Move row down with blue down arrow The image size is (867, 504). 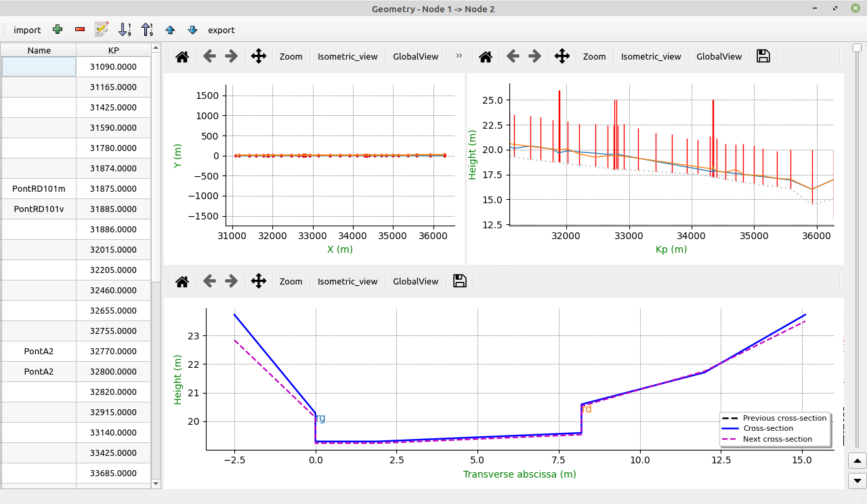192,30
